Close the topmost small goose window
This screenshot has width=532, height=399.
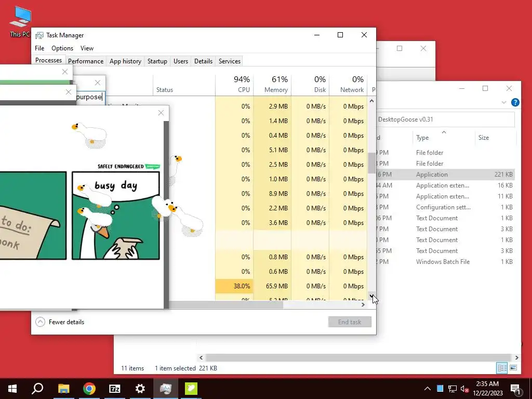click(65, 72)
